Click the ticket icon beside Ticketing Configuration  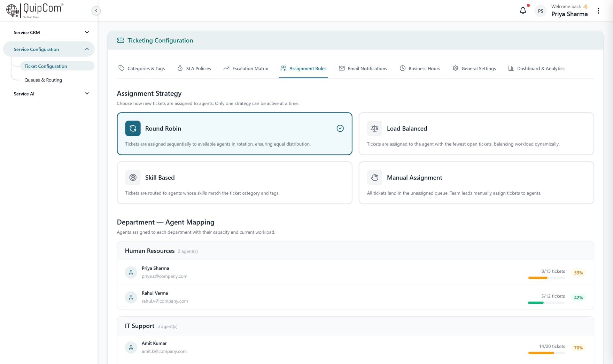121,40
